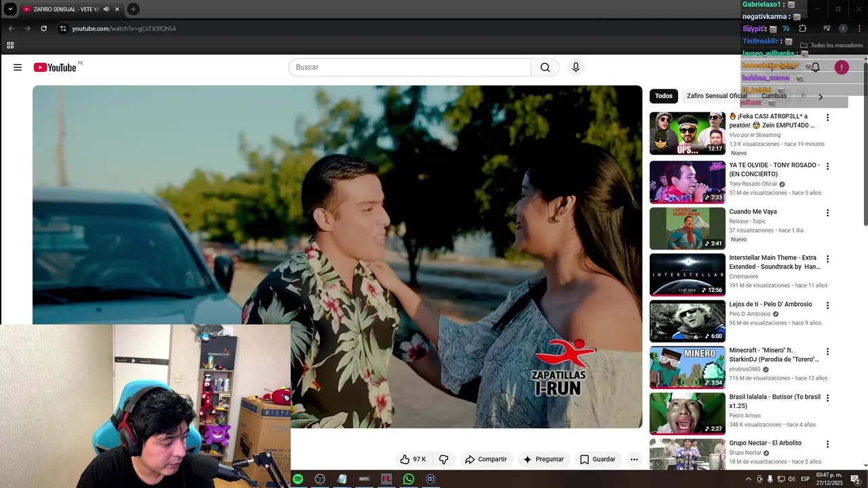Open YA TE OLVIDE - TONY ROSADO video link
The image size is (868, 488).
pyautogui.click(x=774, y=169)
